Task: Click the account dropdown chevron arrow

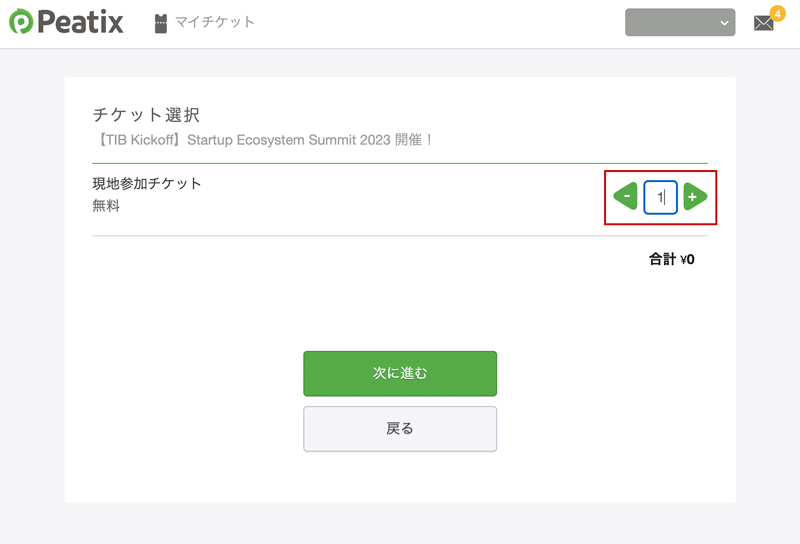Action: [x=725, y=23]
